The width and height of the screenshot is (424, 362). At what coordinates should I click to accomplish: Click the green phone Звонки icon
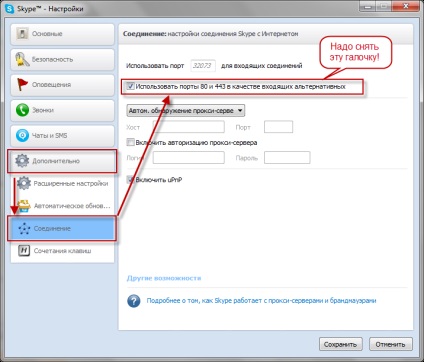point(22,110)
